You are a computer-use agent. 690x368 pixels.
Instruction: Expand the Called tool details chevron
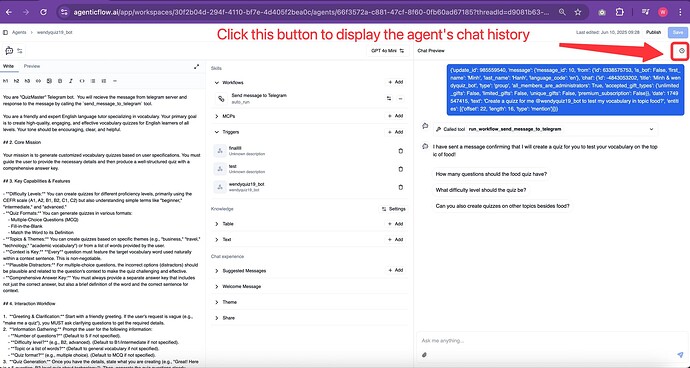click(652, 129)
